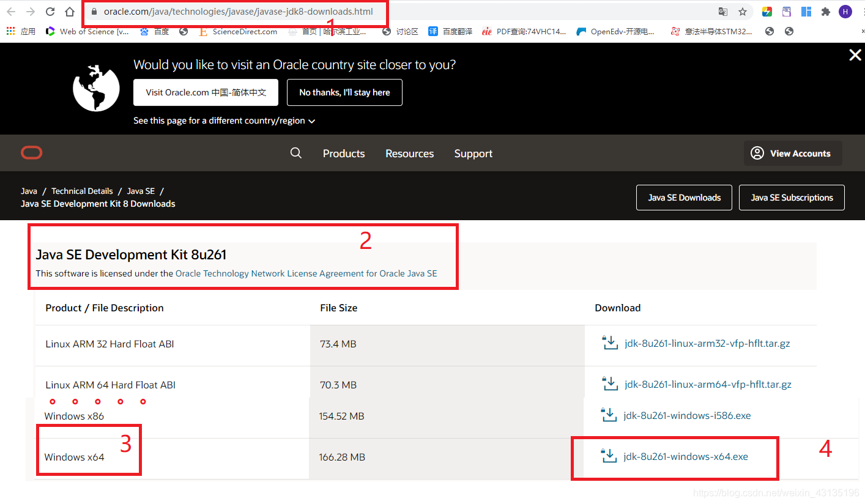Open the 百度翻译 bookmark
Screen dimensions: 865x504
pos(450,31)
